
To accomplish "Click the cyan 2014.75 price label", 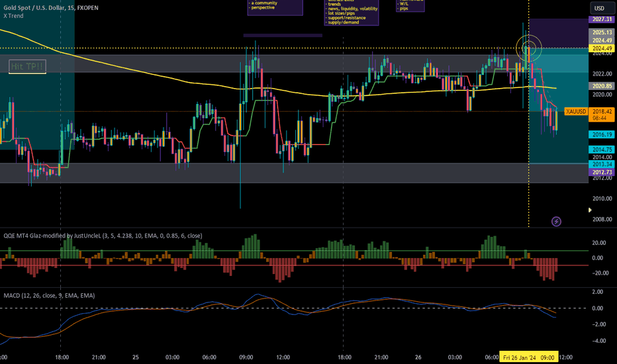I will point(602,150).
